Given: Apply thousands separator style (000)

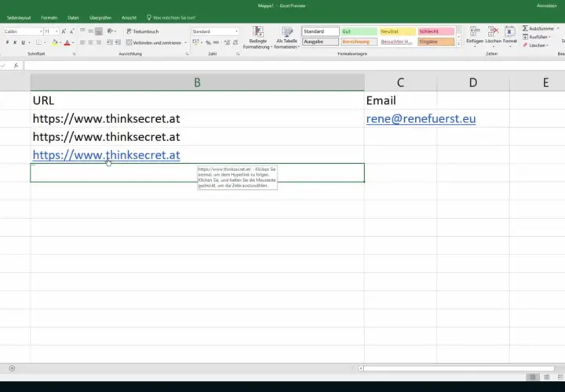Looking at the screenshot, I should [216, 42].
